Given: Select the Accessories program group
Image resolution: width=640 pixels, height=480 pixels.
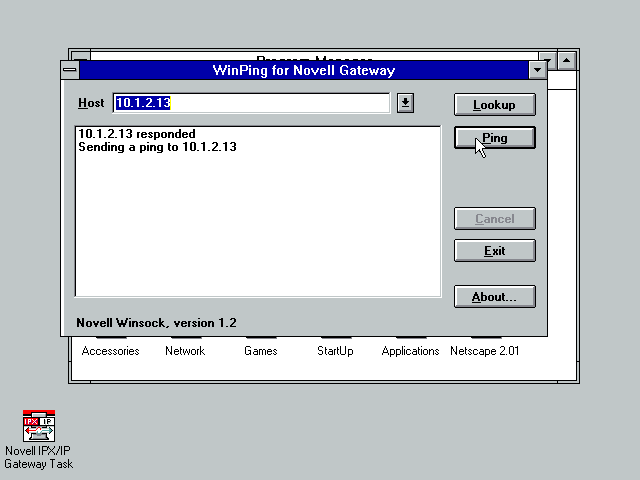Looking at the screenshot, I should [110, 351].
